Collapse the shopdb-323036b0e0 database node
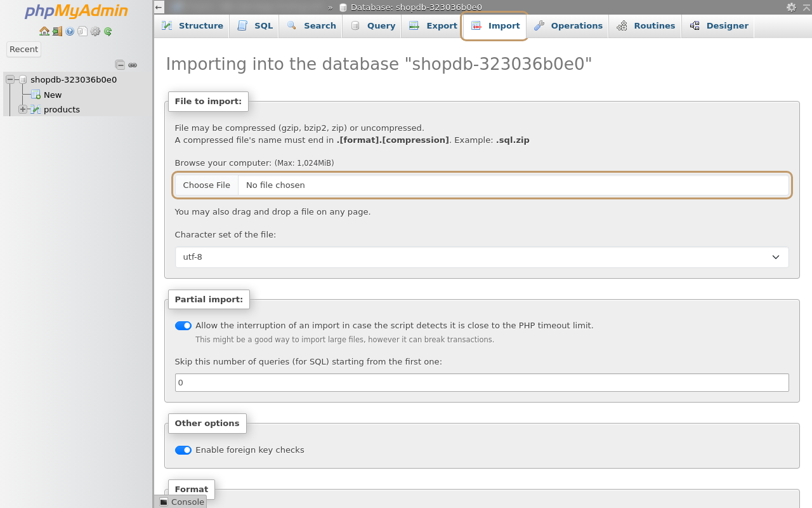Viewport: 812px width, 508px height. [10, 80]
